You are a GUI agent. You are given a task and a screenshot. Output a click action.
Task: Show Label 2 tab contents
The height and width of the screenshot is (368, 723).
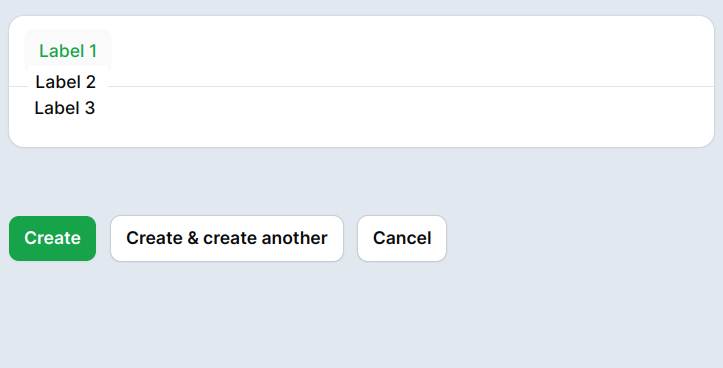[65, 82]
